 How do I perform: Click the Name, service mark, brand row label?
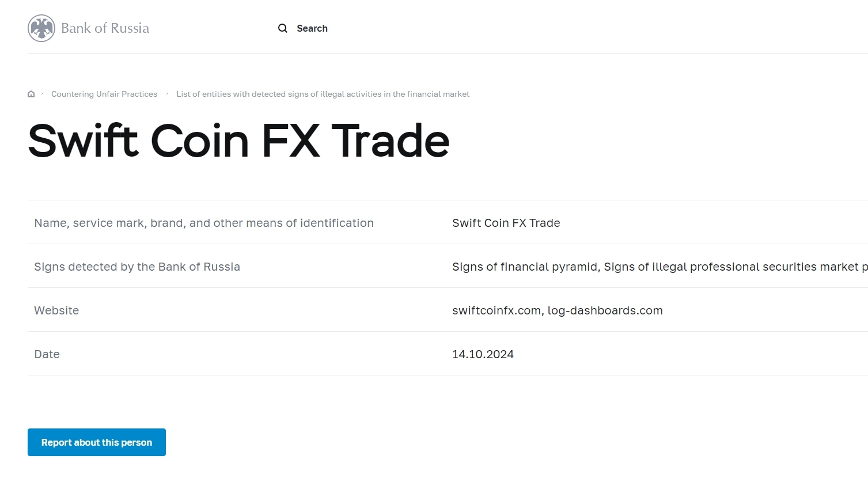(x=204, y=223)
